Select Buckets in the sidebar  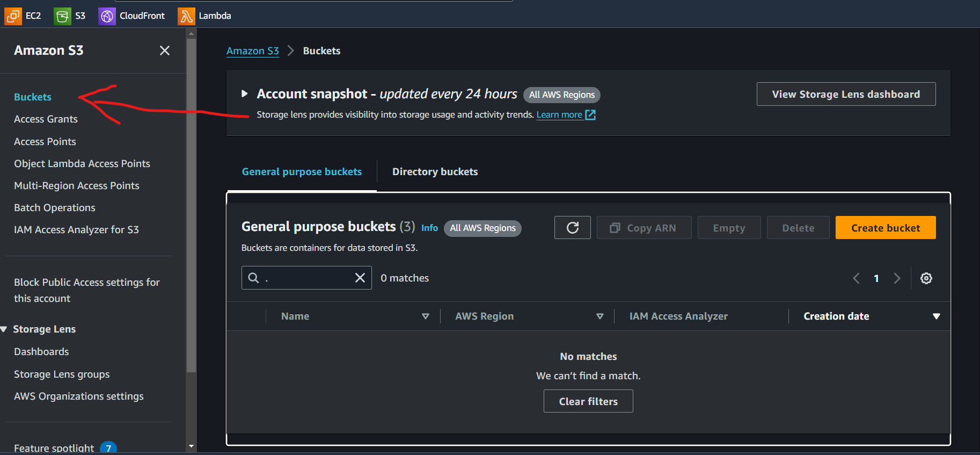point(33,97)
